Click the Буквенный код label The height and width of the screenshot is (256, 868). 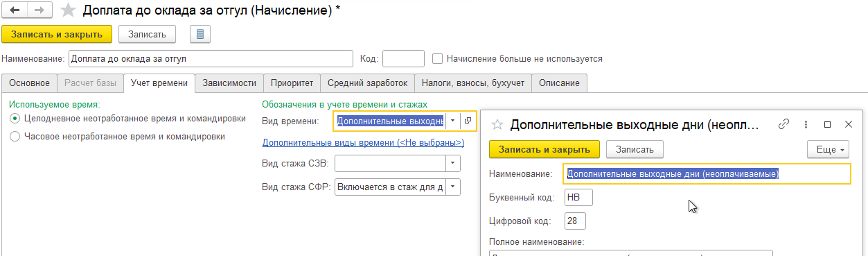[522, 198]
